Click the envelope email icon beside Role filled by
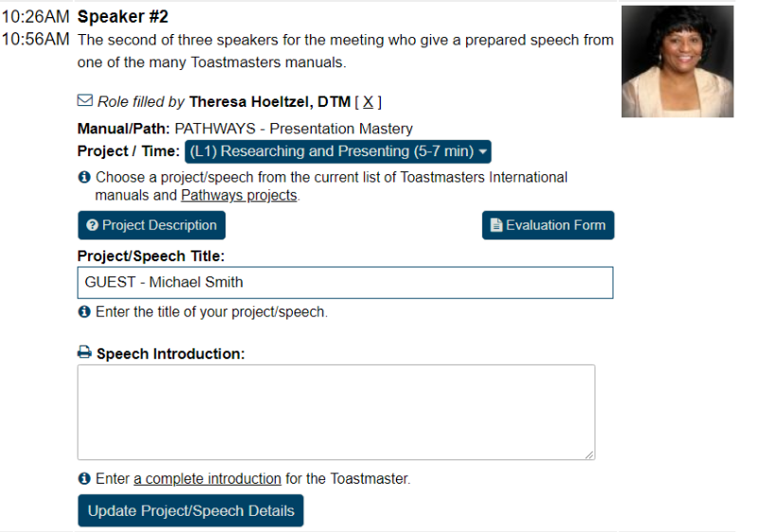Screen dimensions: 758x532 click(84, 100)
